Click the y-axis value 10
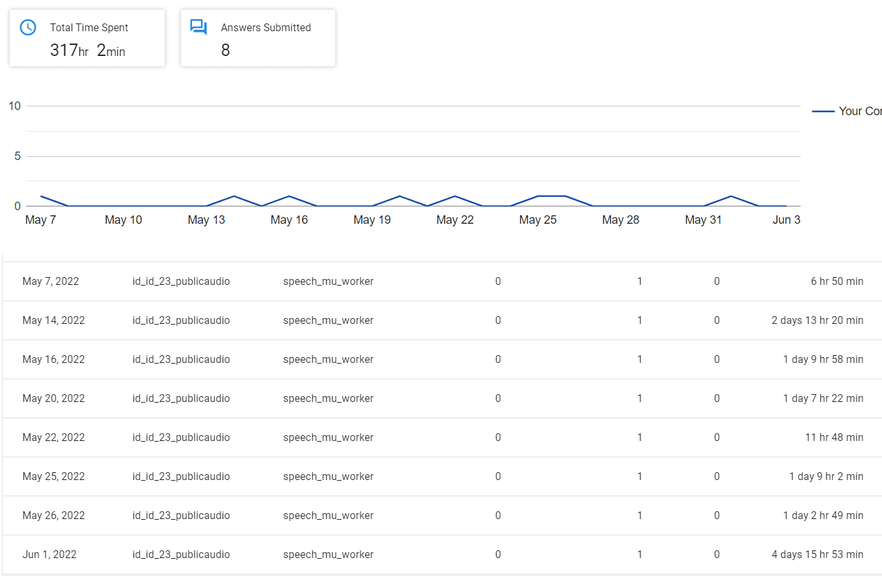 (x=14, y=106)
